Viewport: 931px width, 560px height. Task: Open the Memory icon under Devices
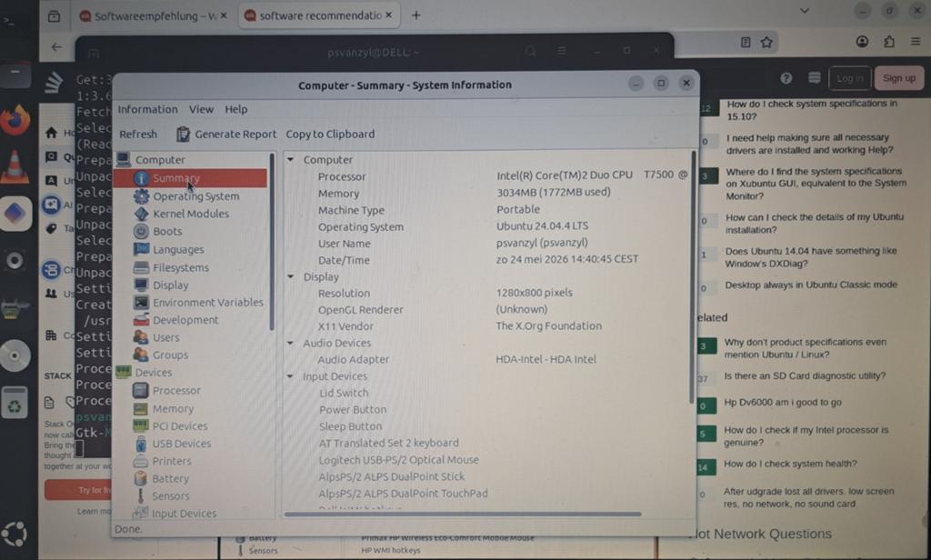point(141,408)
